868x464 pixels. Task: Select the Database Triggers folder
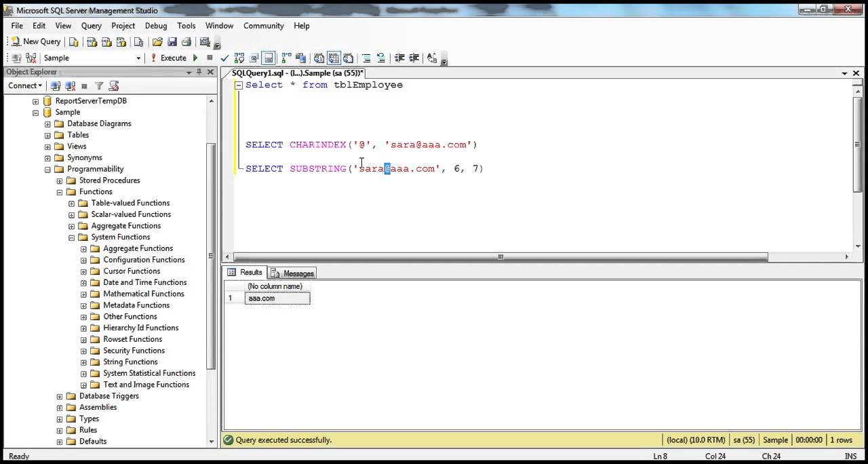tap(108, 396)
